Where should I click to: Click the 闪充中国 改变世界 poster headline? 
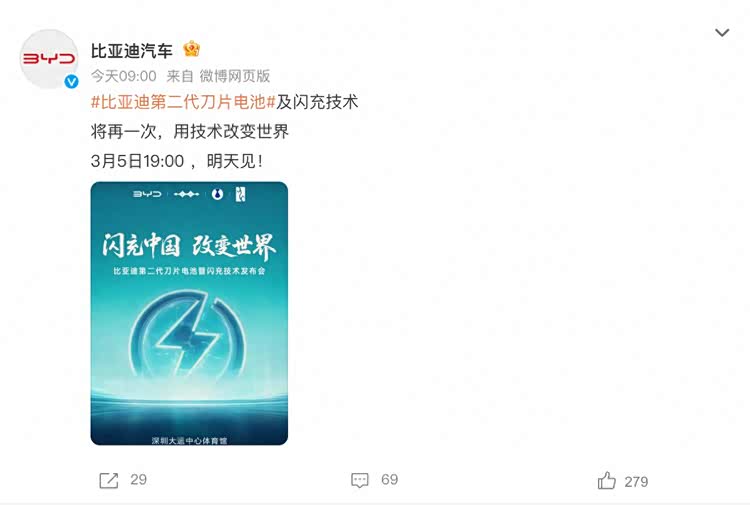189,246
